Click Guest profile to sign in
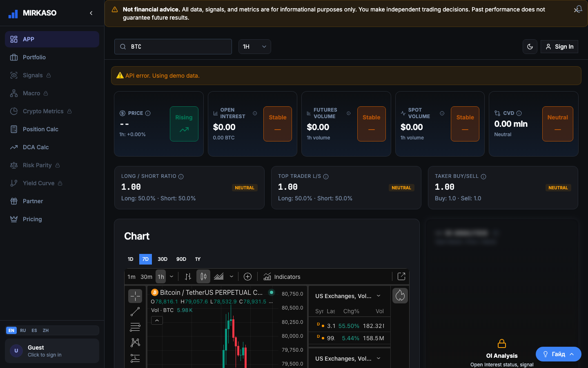 click(52, 351)
